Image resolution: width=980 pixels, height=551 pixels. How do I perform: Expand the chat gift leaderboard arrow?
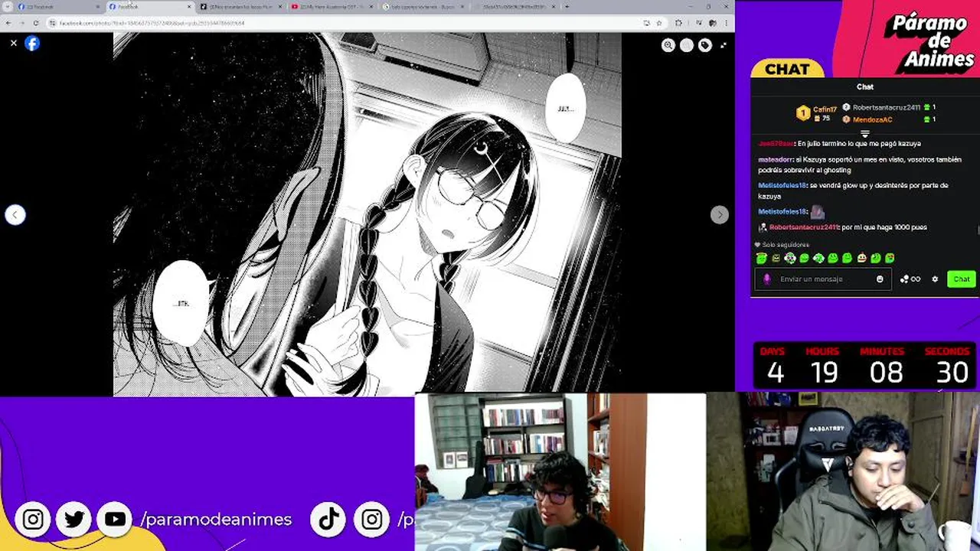click(865, 134)
